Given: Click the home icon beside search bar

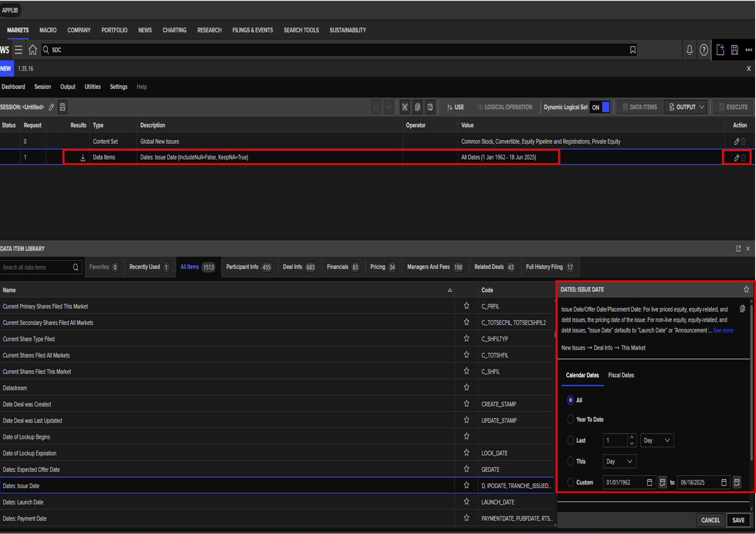Looking at the screenshot, I should coord(33,50).
